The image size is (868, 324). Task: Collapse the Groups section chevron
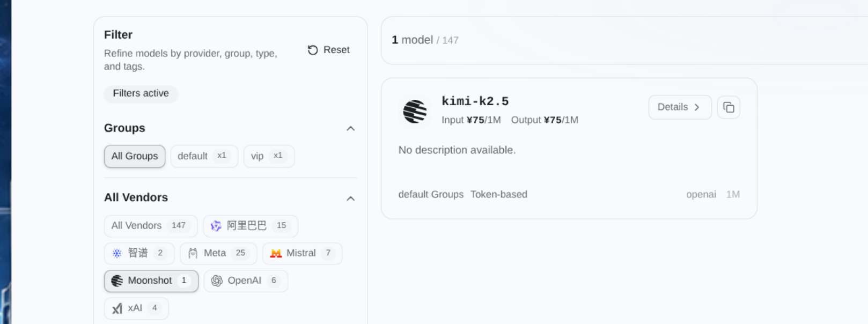(350, 128)
